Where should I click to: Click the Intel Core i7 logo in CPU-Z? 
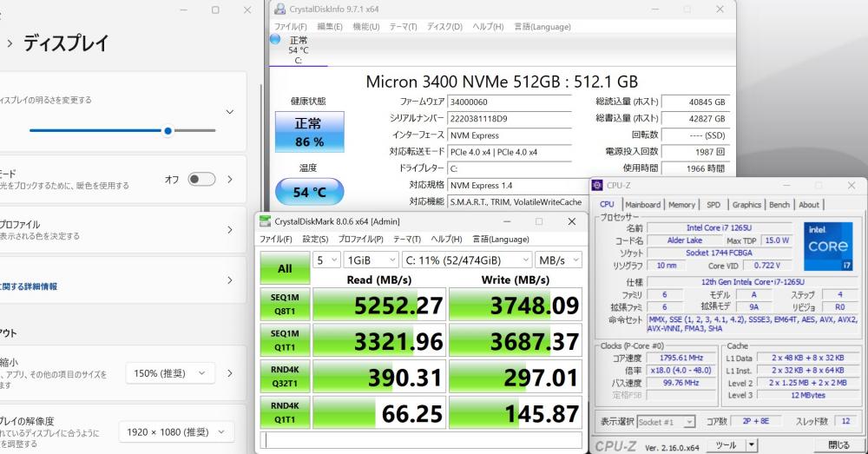point(828,247)
